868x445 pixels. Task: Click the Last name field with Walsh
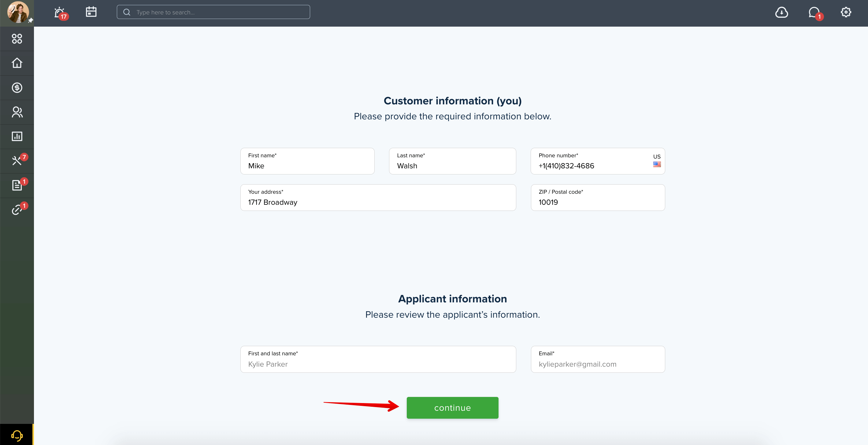tap(452, 161)
